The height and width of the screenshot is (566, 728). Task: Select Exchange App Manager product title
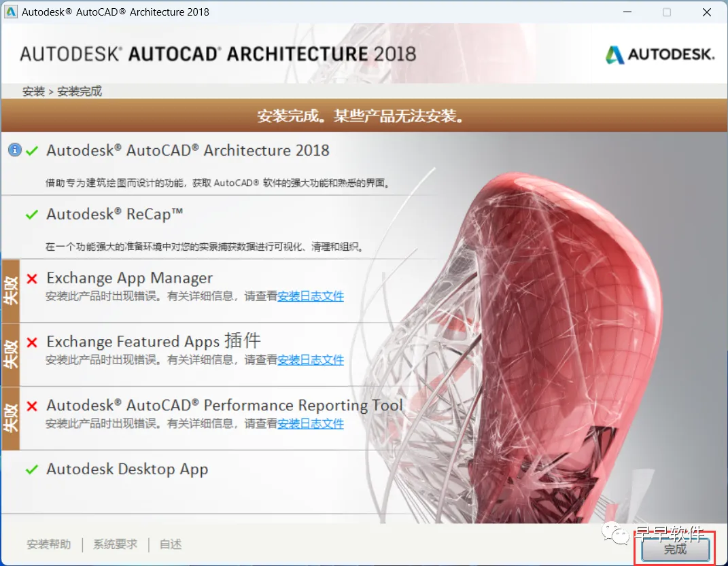coord(130,278)
